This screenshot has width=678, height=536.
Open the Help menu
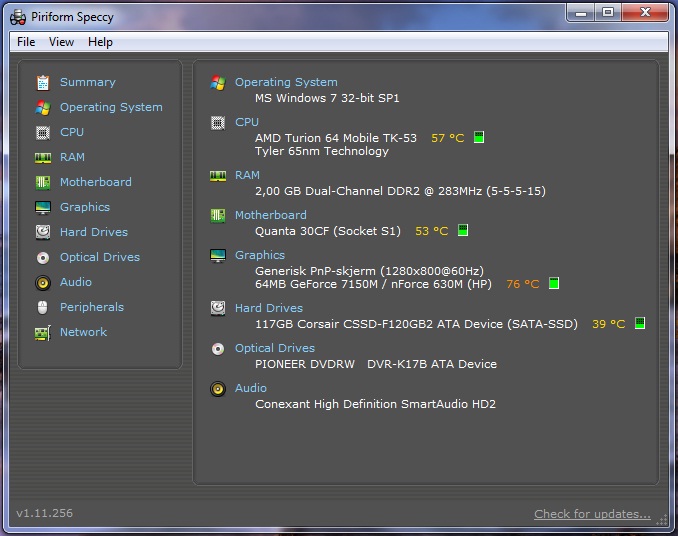[100, 42]
